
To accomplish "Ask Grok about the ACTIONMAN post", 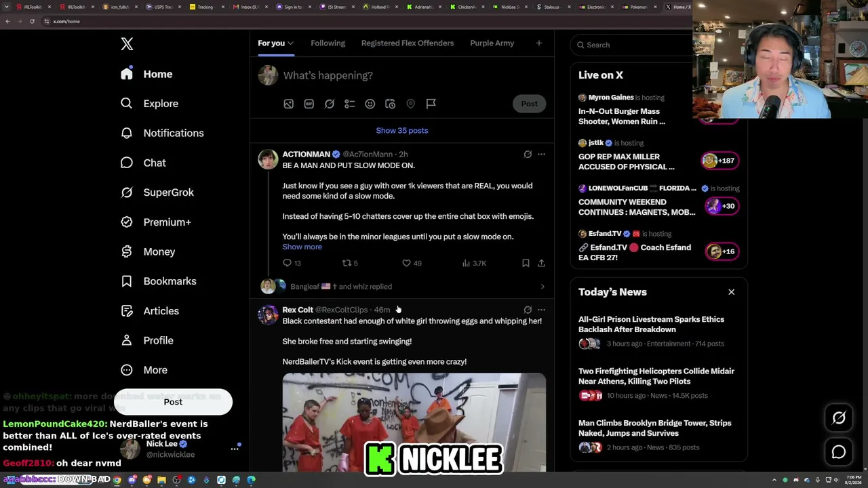I will click(x=528, y=155).
